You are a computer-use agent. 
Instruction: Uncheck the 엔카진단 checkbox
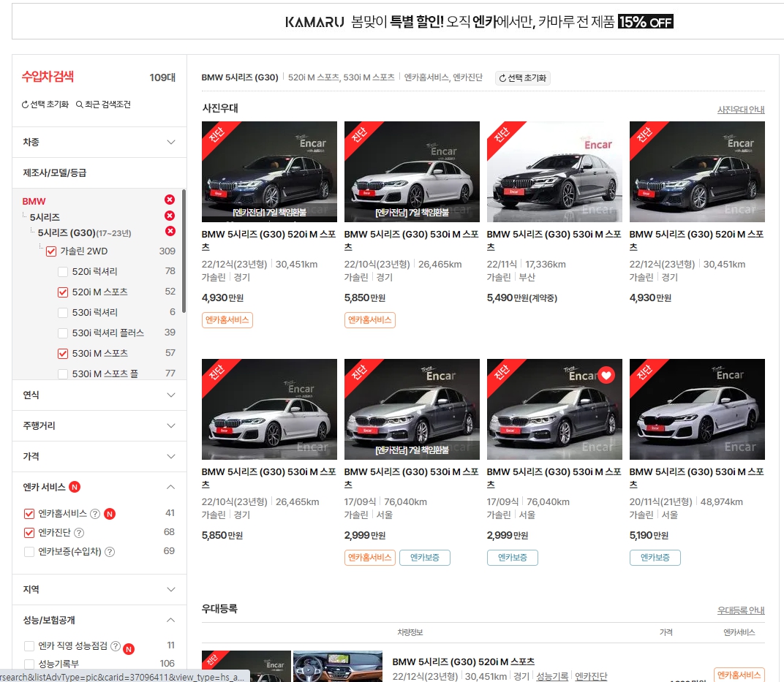point(29,533)
